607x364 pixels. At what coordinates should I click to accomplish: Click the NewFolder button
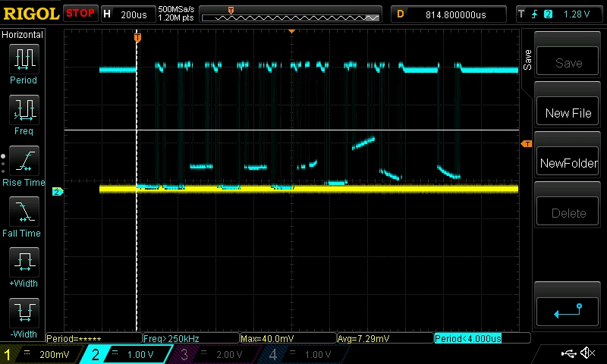[x=568, y=163]
